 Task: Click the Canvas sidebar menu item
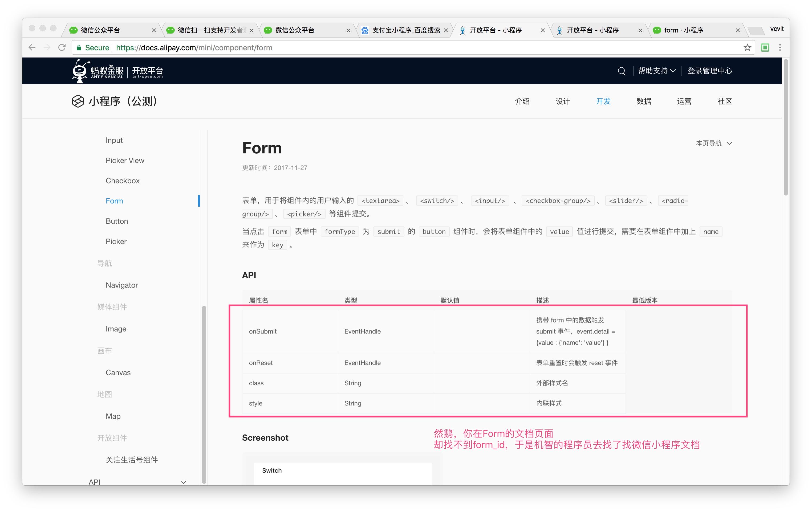tap(117, 372)
